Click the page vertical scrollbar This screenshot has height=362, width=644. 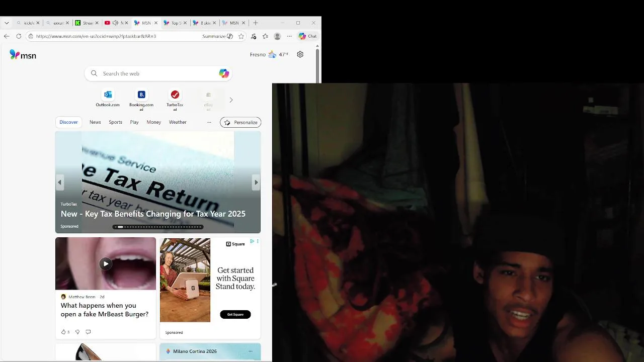click(x=317, y=65)
